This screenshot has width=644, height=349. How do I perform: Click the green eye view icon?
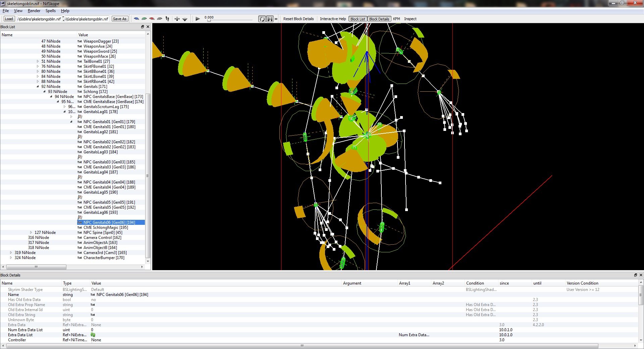[144, 19]
